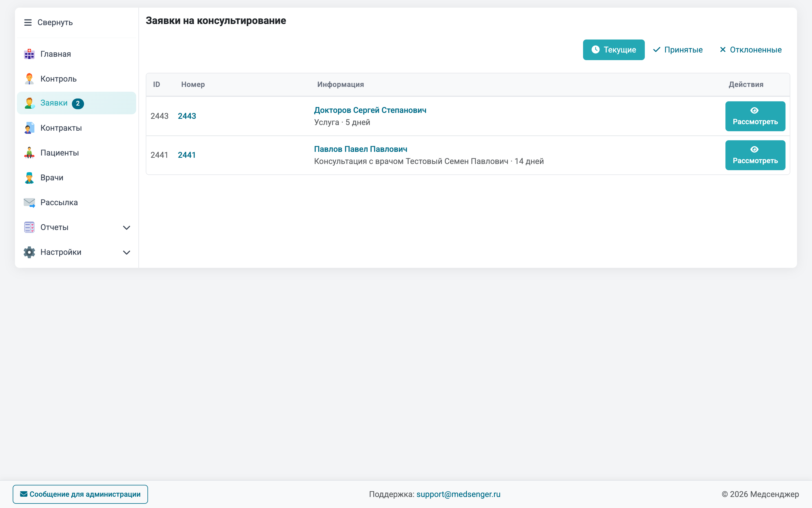
Task: Open Павлов Павел Павлович link
Action: coord(361,149)
